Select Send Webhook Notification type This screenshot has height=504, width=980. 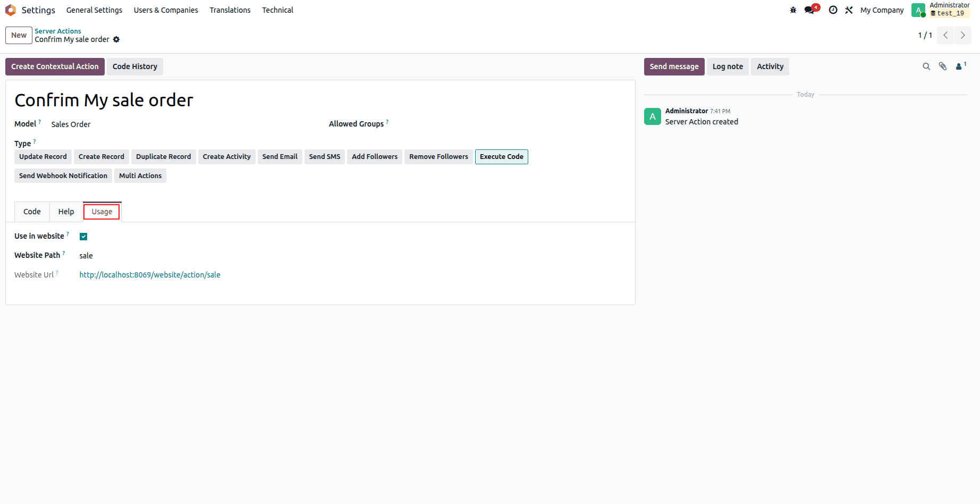[x=63, y=176]
